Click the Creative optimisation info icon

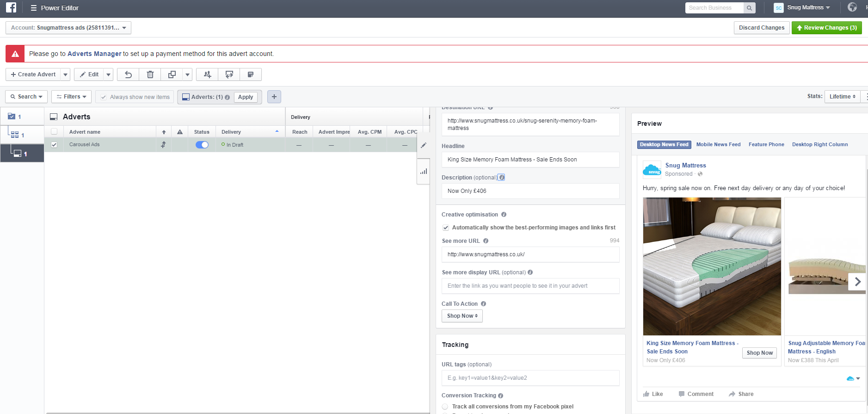[x=504, y=215]
